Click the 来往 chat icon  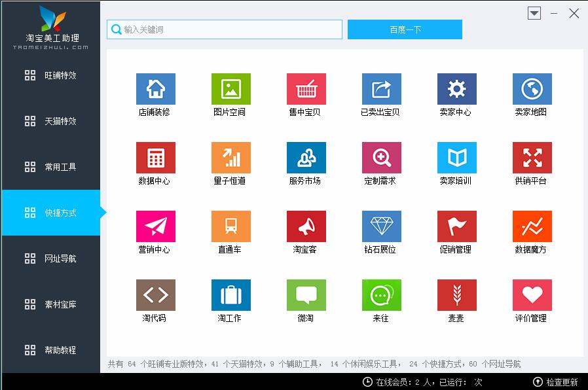pos(381,295)
